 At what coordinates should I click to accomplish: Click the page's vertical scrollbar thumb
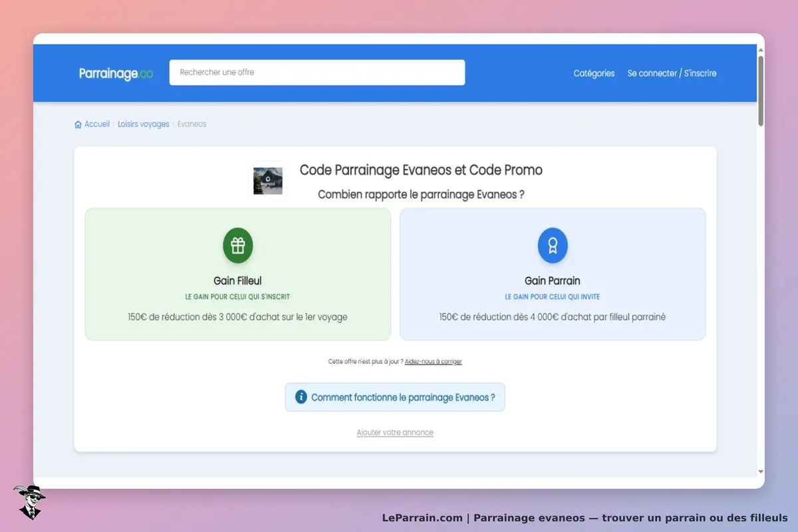click(761, 90)
